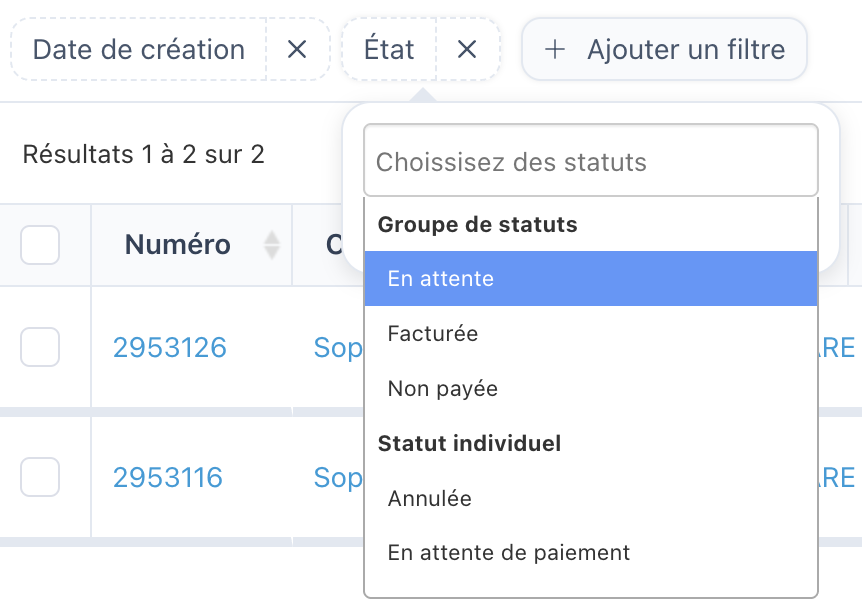The width and height of the screenshot is (862, 608).
Task: Click the Ajouter un filtre button label
Action: point(686,49)
